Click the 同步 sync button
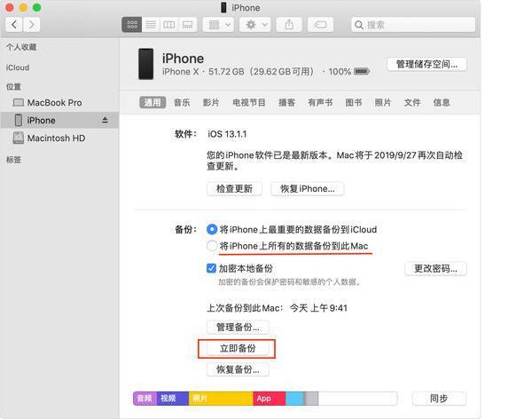Screen dimensions: 532x419 click(439, 399)
